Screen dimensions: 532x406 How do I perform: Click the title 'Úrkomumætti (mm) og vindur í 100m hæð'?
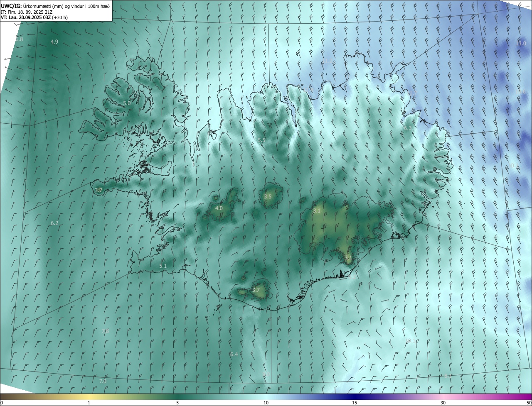pyautogui.click(x=66, y=6)
